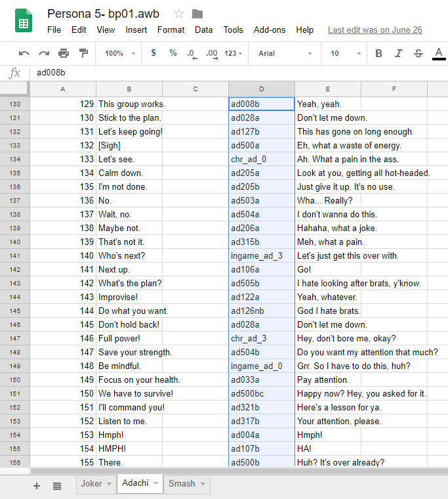The width and height of the screenshot is (448, 499).
Task: Toggle bold formatting
Action: 378,53
